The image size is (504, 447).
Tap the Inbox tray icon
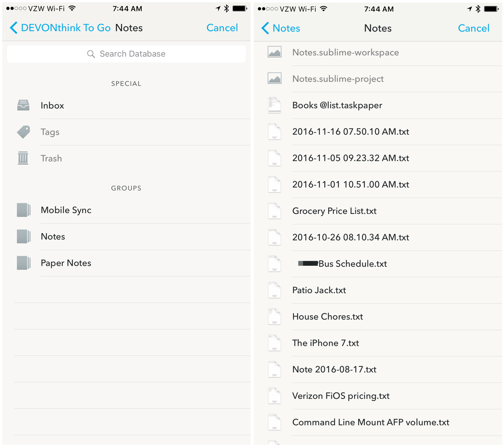pos(23,105)
